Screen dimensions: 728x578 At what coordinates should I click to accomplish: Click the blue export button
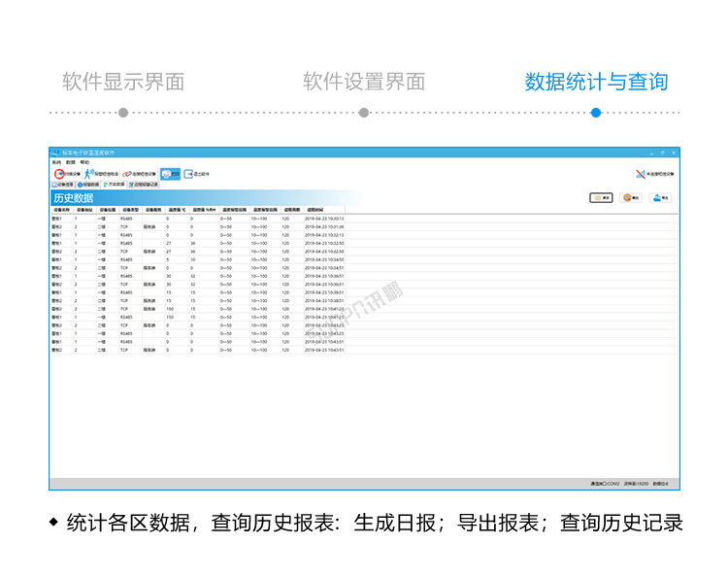point(660,198)
